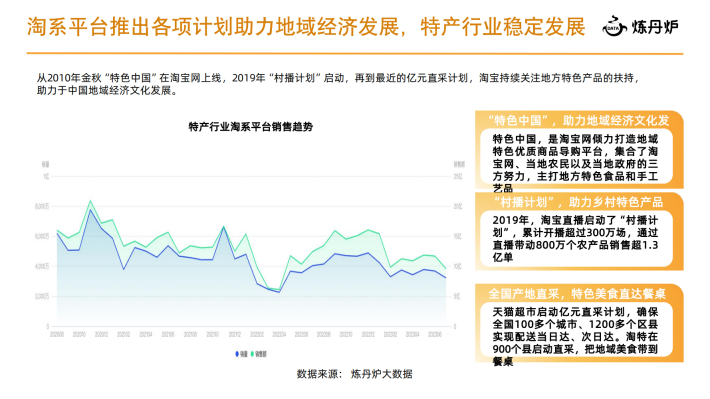The image size is (710, 399).
Task: Click the 炼丹炉 brand name text
Action: (655, 27)
